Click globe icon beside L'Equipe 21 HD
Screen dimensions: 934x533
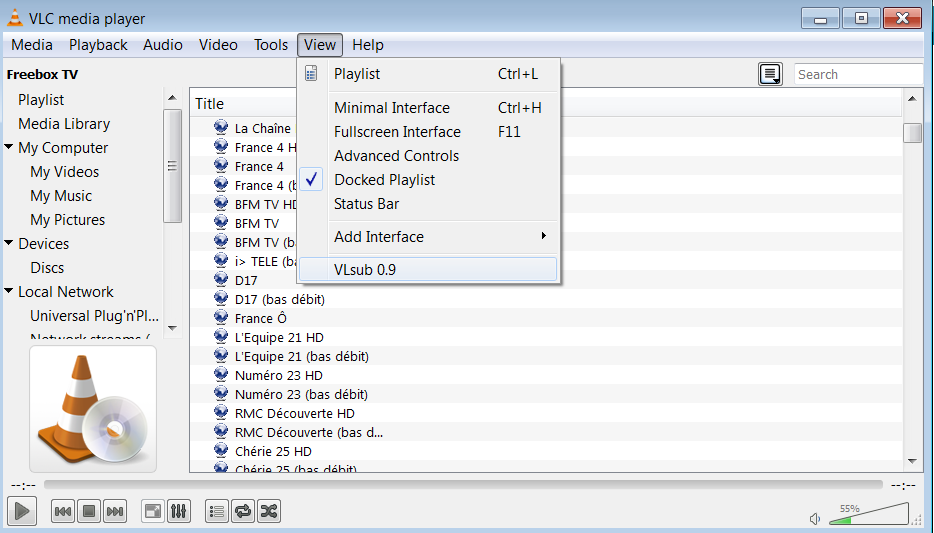point(221,336)
